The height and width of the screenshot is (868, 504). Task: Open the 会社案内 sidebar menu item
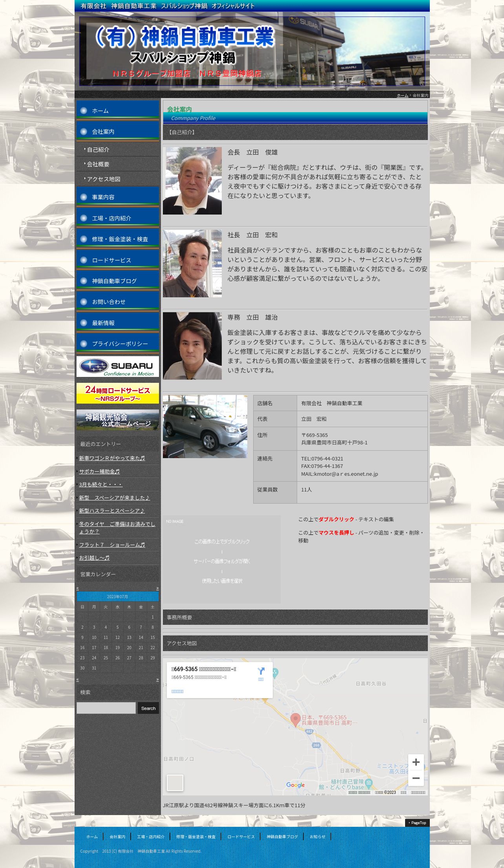pos(118,131)
